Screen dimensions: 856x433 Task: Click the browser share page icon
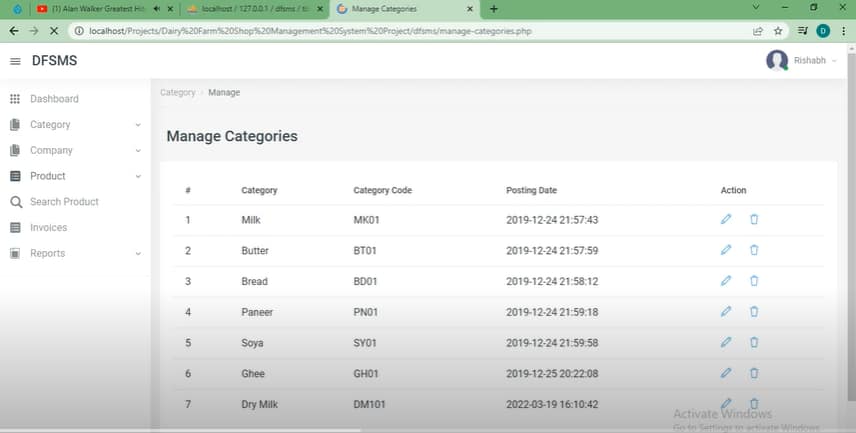[x=758, y=31]
